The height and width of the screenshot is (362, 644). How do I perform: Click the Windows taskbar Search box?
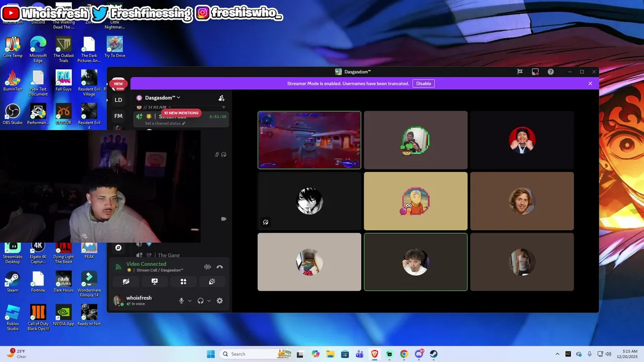click(x=257, y=354)
